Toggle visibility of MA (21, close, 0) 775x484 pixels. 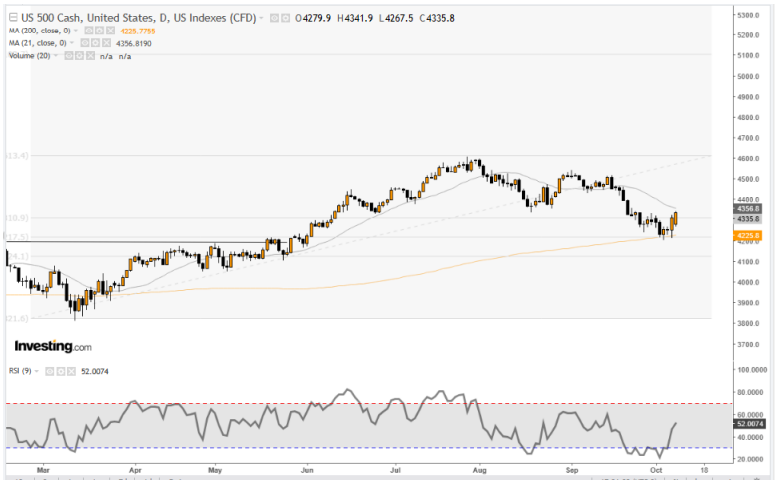coord(83,43)
